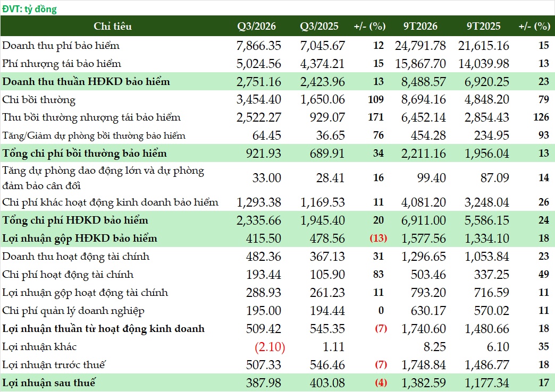Click the cell showing 454.28
Viewport: 555px width, 392px height.
pyautogui.click(x=428, y=135)
